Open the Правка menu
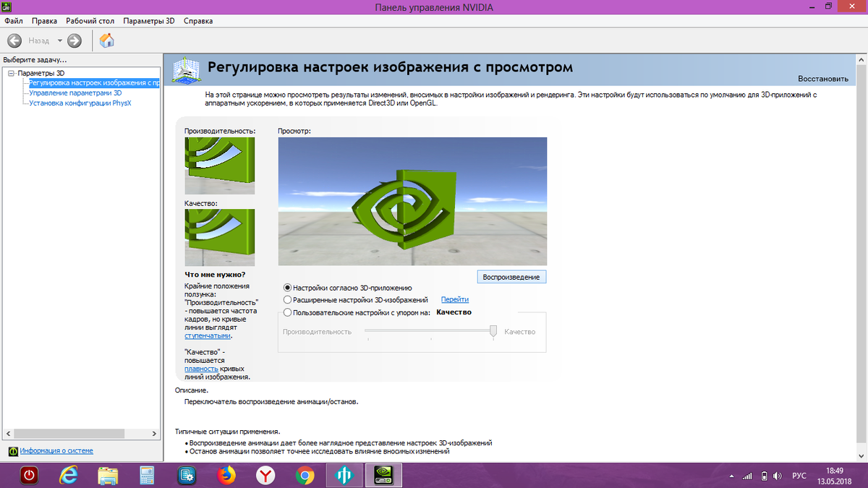This screenshot has width=868, height=488. click(45, 21)
